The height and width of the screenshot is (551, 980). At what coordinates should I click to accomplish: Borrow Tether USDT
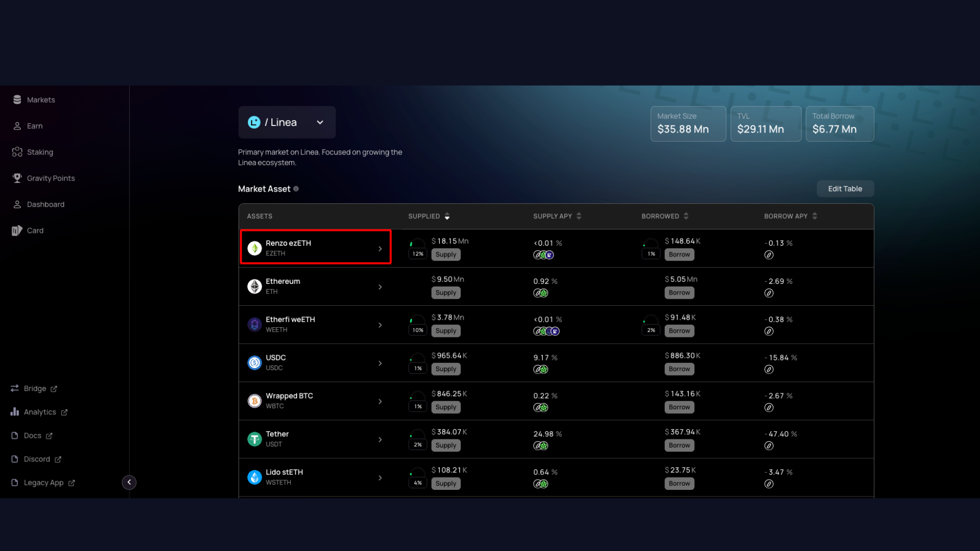(680, 445)
